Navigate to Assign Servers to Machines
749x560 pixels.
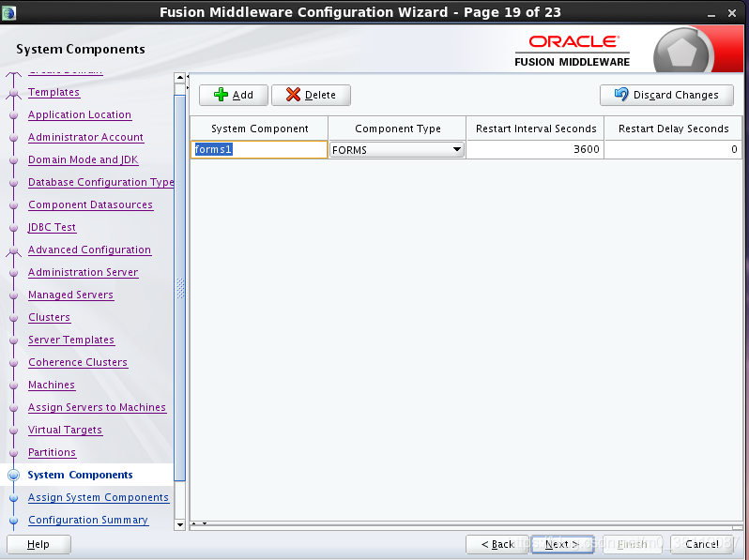pos(97,407)
